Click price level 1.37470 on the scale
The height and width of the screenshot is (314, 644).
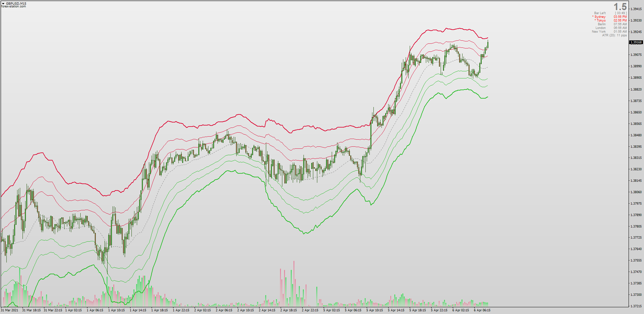pyautogui.click(x=636, y=272)
